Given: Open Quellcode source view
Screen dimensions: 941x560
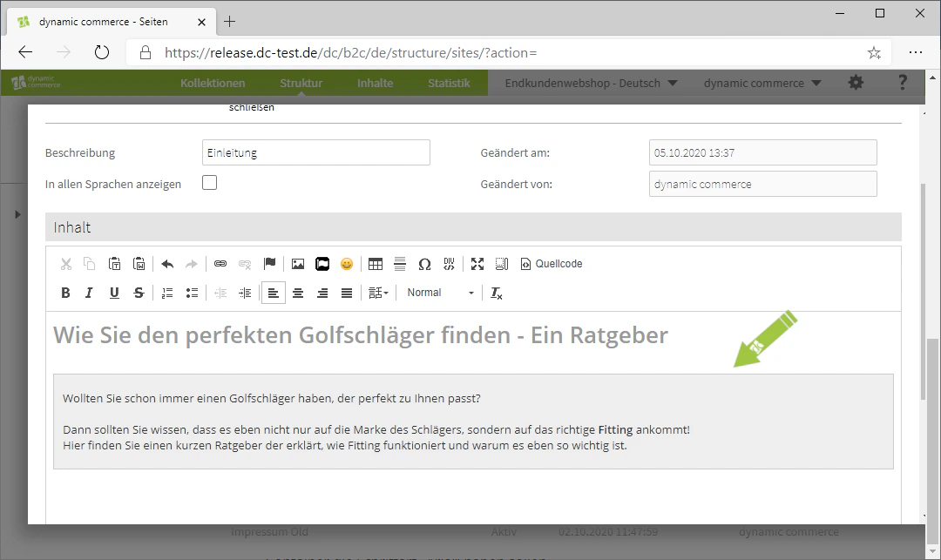Looking at the screenshot, I should point(551,264).
